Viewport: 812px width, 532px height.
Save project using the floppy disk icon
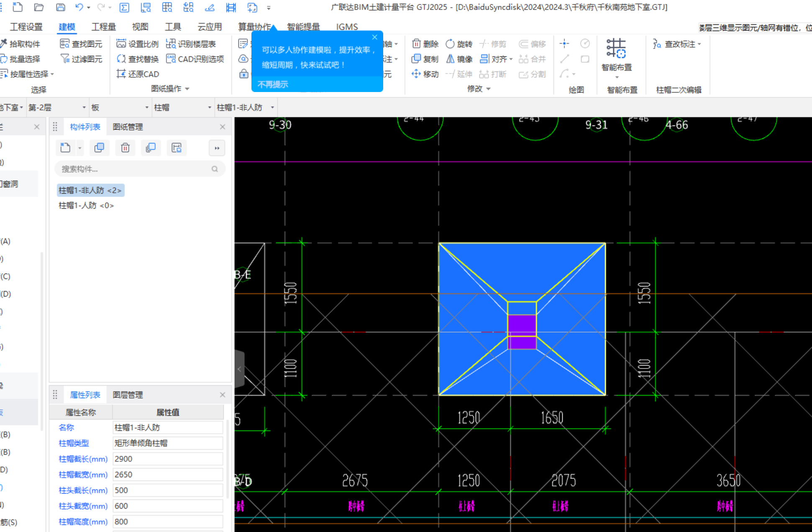61,7
